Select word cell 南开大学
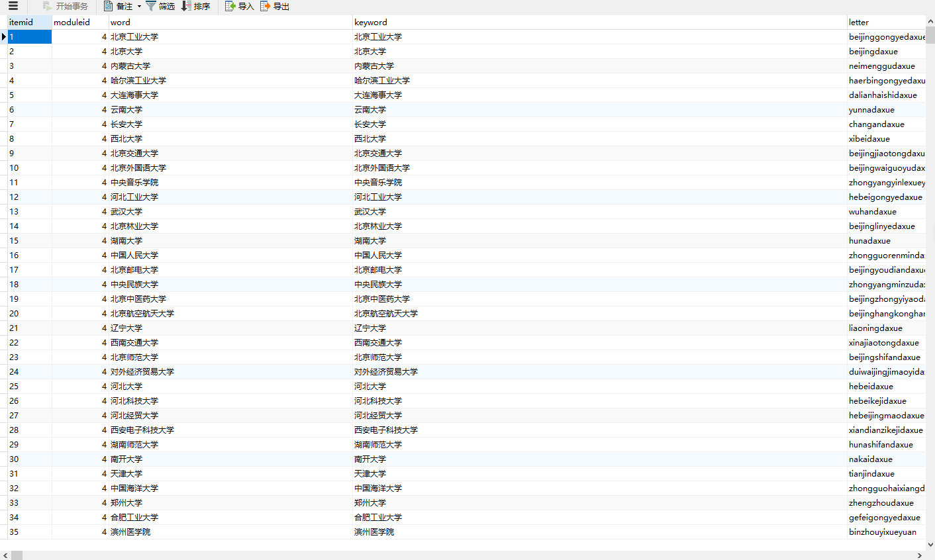The image size is (935, 560). point(230,459)
